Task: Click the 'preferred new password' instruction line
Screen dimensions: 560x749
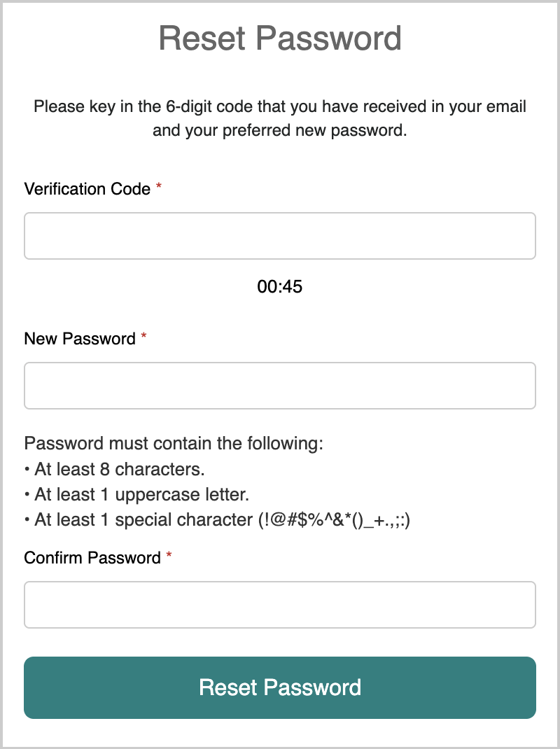Action: point(280,130)
